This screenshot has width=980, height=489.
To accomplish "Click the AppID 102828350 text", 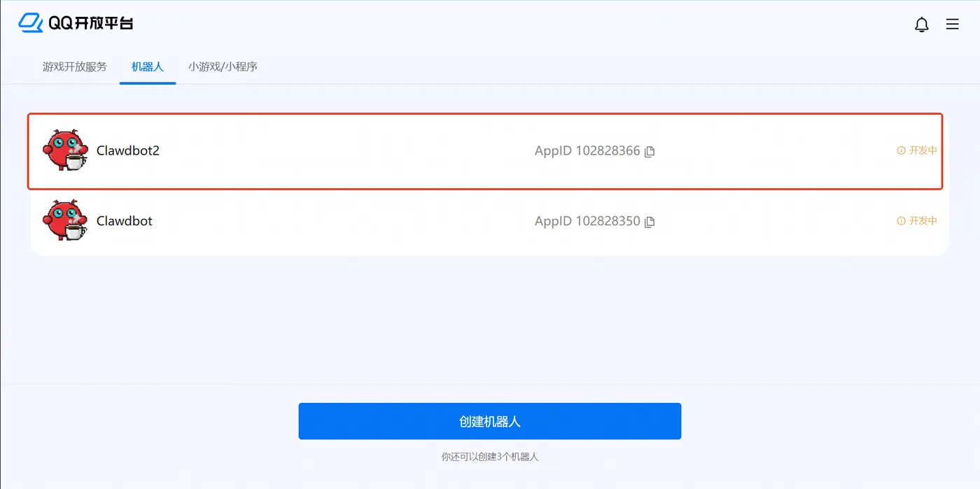I will (x=587, y=221).
